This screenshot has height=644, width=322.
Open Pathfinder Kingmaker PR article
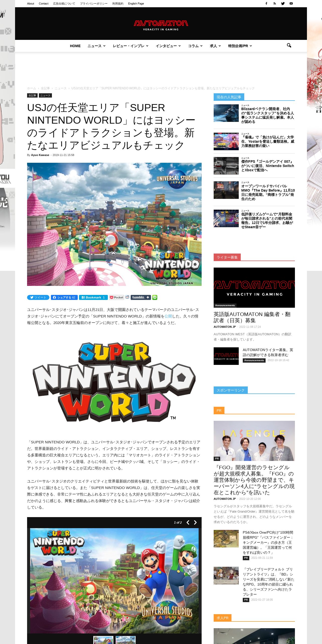pyautogui.click(x=268, y=542)
